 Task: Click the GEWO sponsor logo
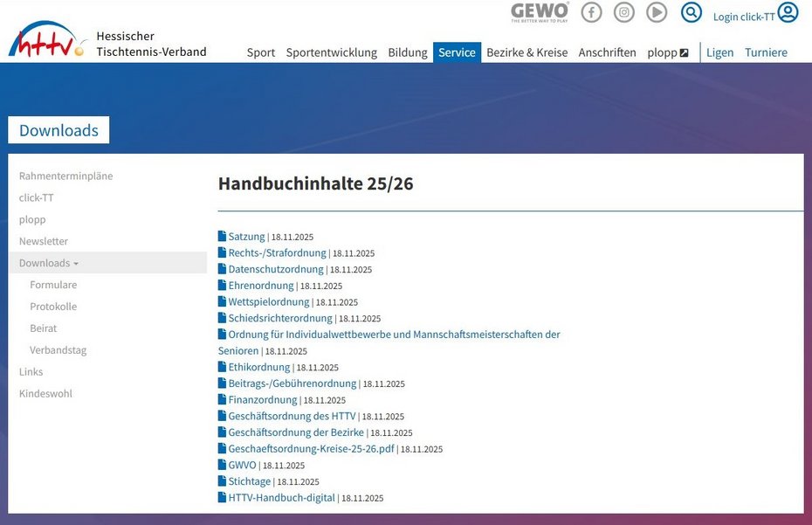[540, 12]
